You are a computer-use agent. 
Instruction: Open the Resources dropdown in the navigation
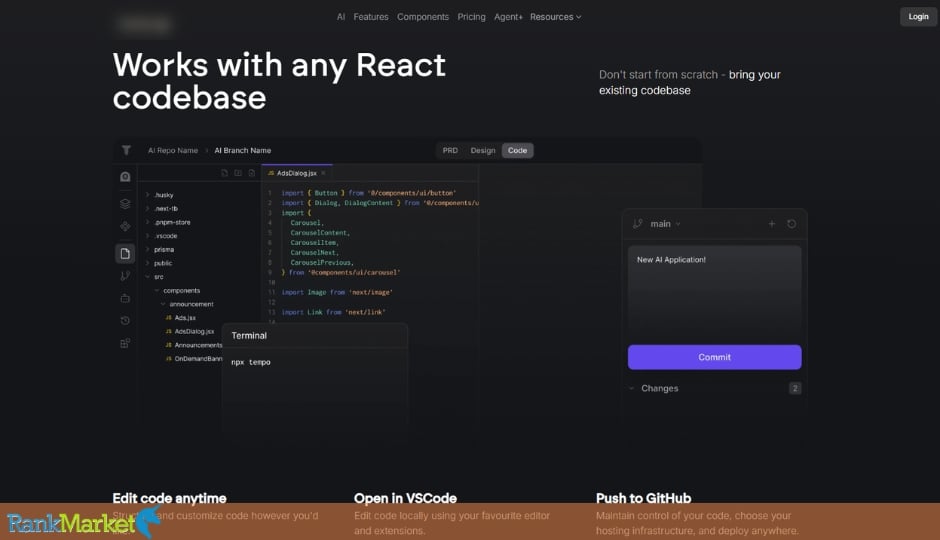[x=555, y=17]
